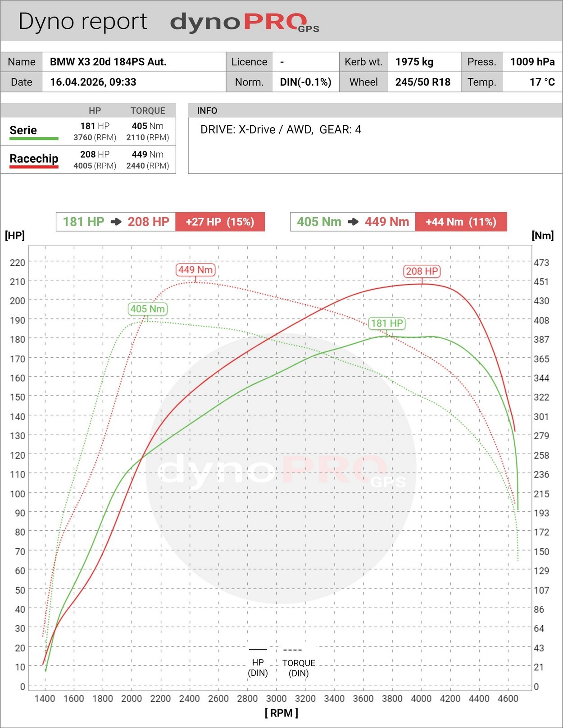Click Racechip power value '208 HP' in table

[x=95, y=155]
